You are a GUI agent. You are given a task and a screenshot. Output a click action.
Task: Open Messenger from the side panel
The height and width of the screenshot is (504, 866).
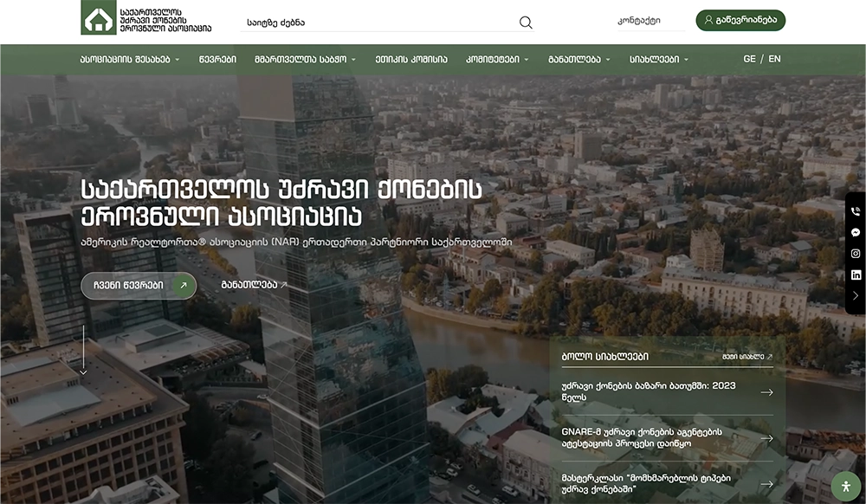click(856, 232)
